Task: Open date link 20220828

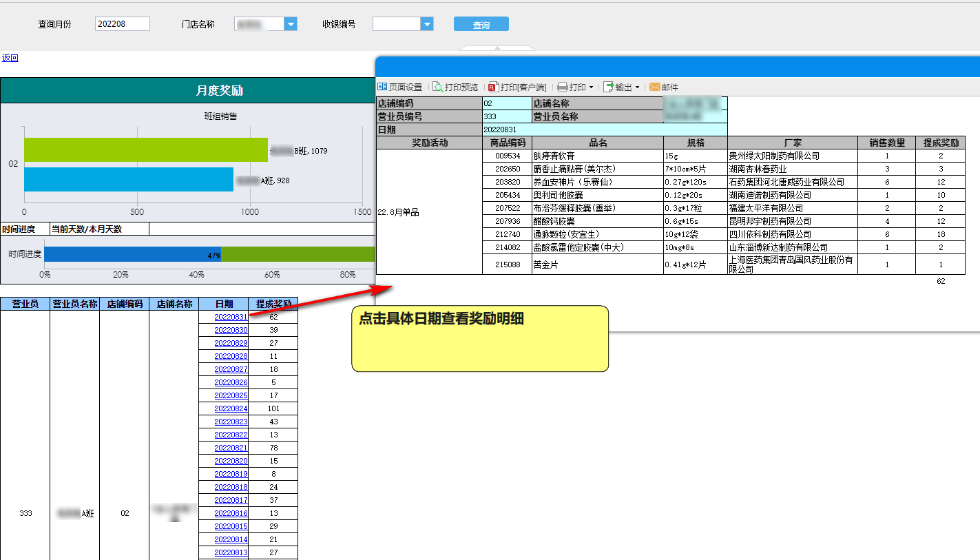Action: click(231, 356)
